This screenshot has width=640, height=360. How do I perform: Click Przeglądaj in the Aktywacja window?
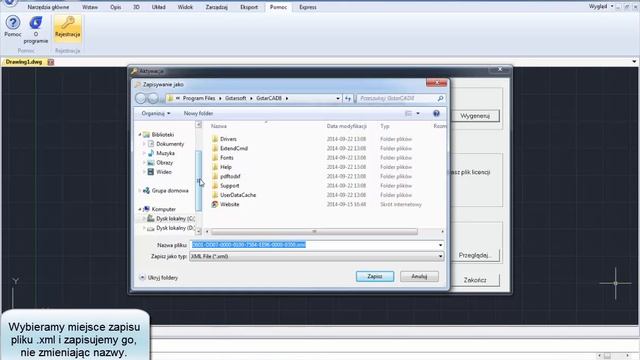pyautogui.click(x=475, y=256)
